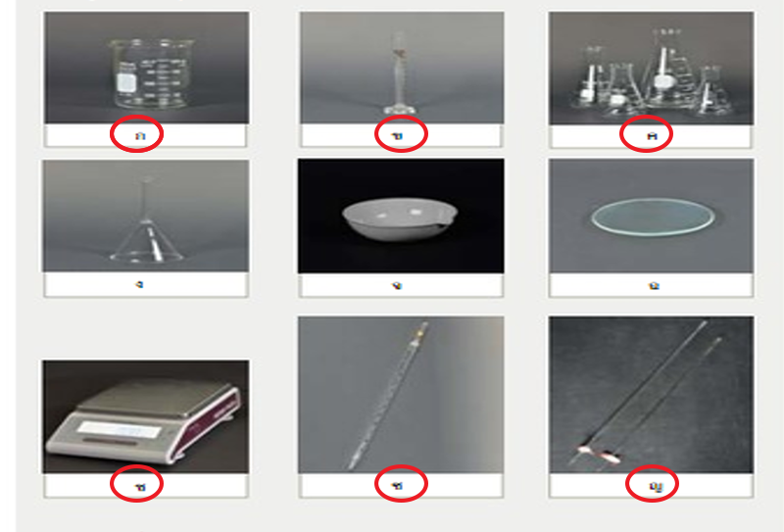
Task: Click the circled letter under the electronic balance
Action: [x=140, y=486]
